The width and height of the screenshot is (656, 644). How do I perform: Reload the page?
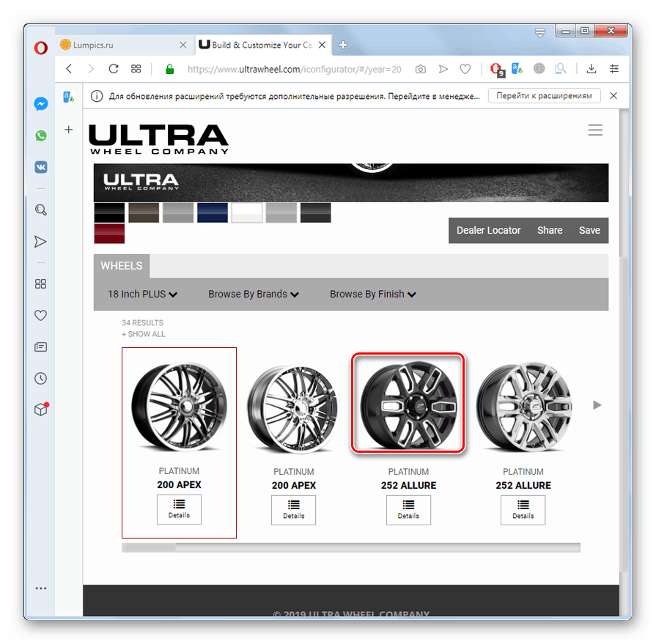pos(113,69)
